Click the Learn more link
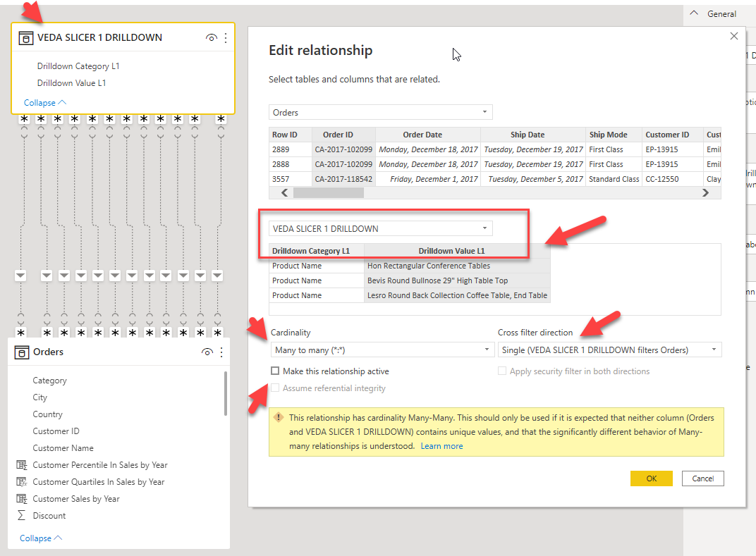 pyautogui.click(x=441, y=445)
